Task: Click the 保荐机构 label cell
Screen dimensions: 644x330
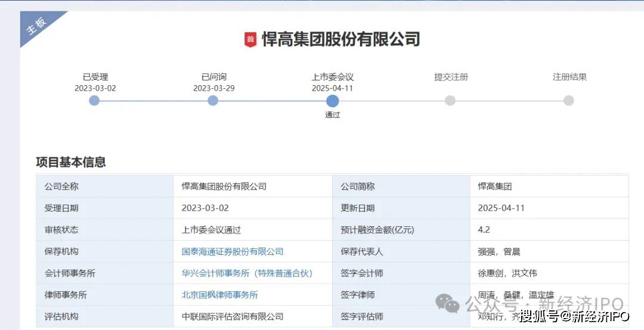Action: [x=105, y=251]
